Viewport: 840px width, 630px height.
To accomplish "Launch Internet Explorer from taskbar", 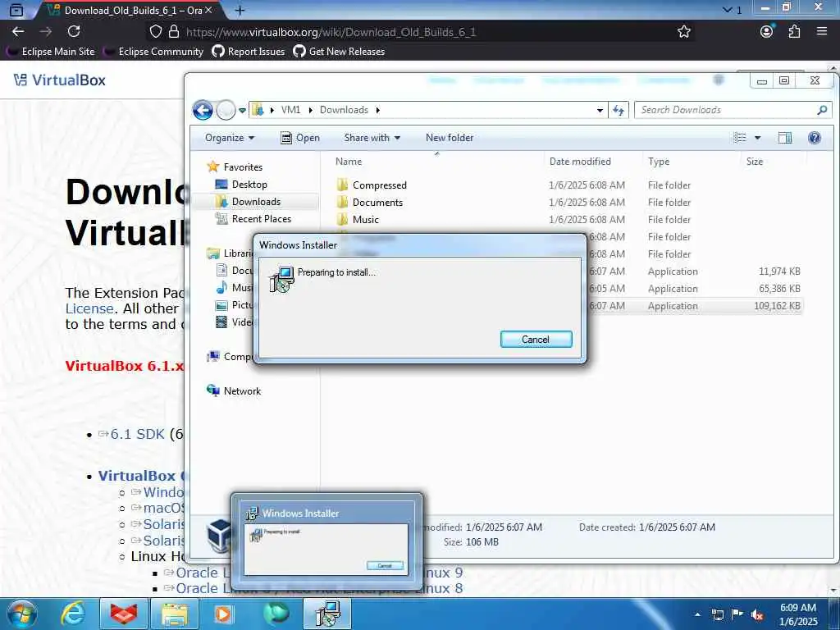I will click(72, 614).
